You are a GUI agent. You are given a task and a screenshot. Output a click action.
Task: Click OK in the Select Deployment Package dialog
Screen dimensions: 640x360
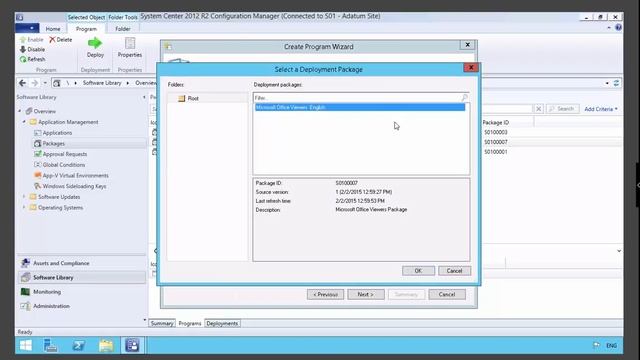[x=418, y=271]
